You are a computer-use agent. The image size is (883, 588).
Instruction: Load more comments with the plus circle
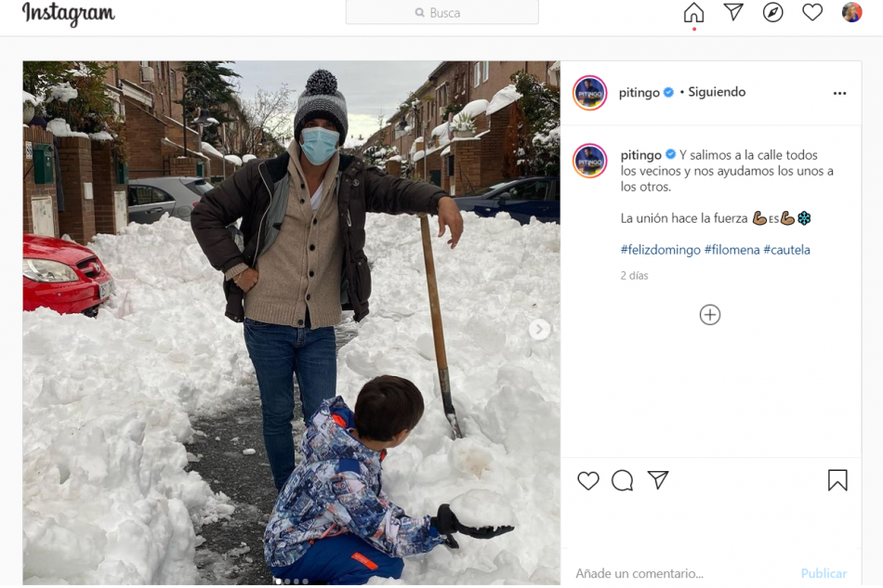coord(709,315)
